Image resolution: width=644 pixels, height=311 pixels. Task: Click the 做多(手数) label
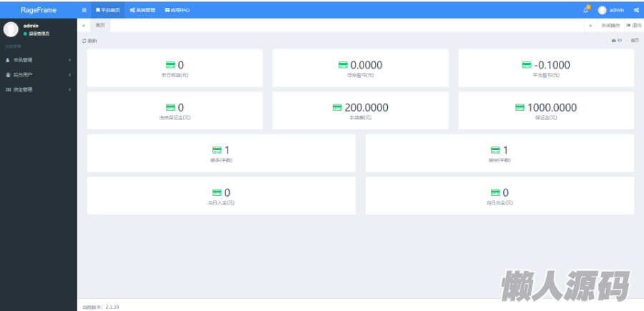[x=221, y=161]
